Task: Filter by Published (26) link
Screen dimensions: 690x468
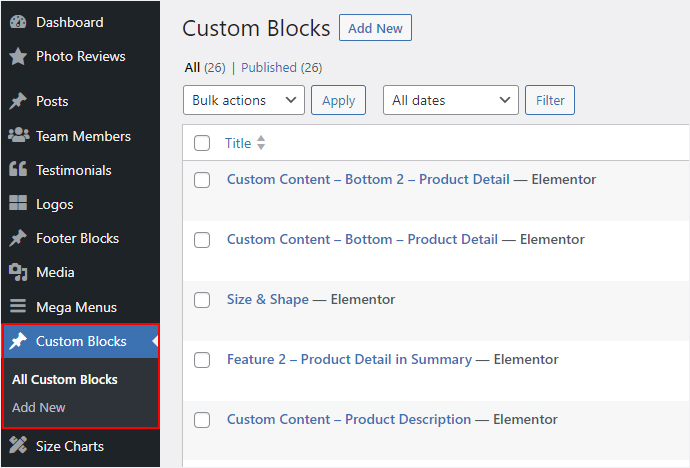Action: click(282, 68)
